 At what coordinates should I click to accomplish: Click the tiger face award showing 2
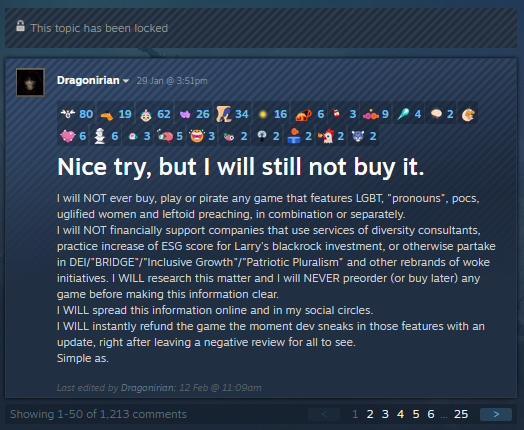364,136
